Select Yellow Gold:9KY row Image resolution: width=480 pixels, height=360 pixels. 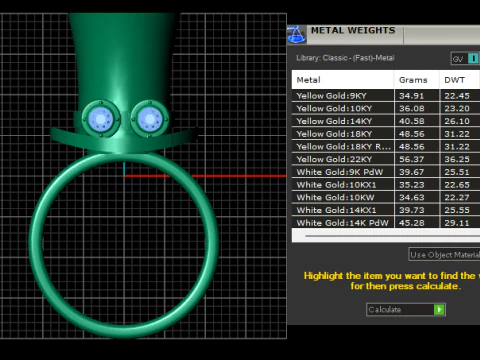(x=386, y=96)
